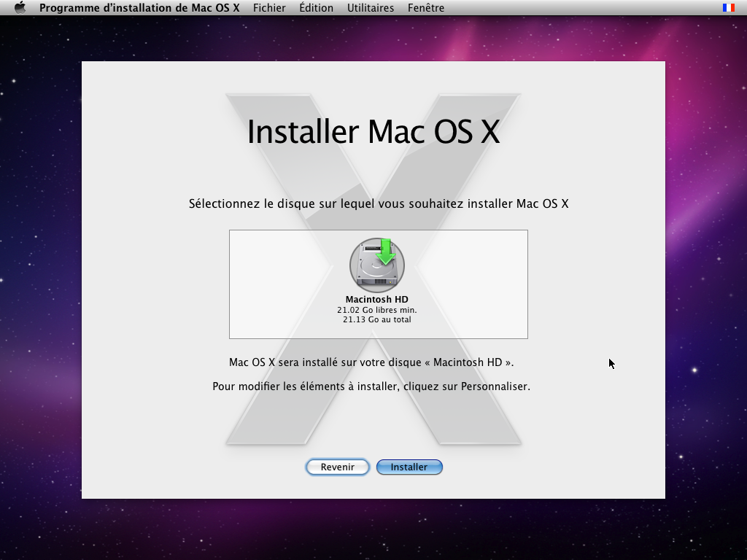Viewport: 747px width, 560px height.
Task: Click the Revenir button
Action: click(x=337, y=467)
